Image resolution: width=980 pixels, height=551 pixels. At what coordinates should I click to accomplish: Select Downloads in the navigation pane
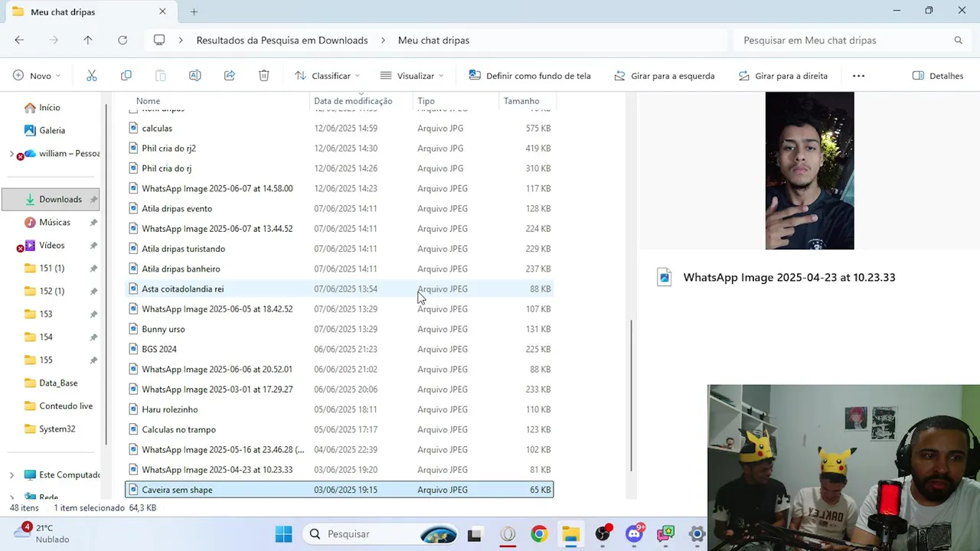pyautogui.click(x=51, y=199)
